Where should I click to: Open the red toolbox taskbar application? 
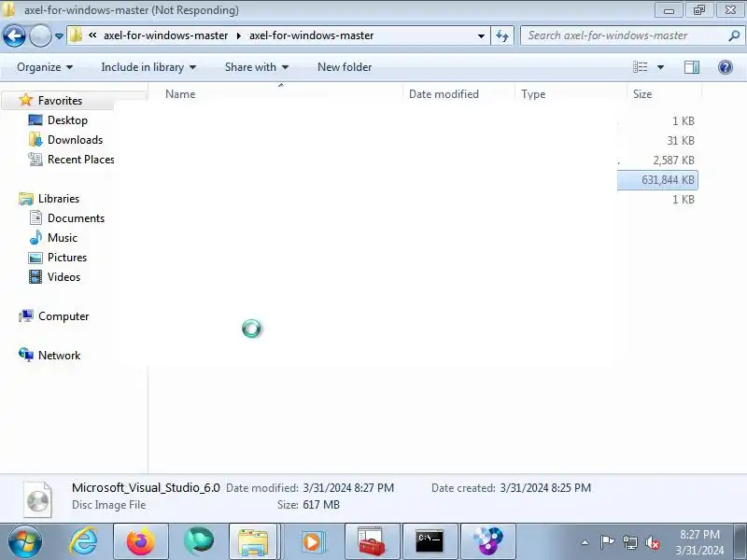pos(372,542)
